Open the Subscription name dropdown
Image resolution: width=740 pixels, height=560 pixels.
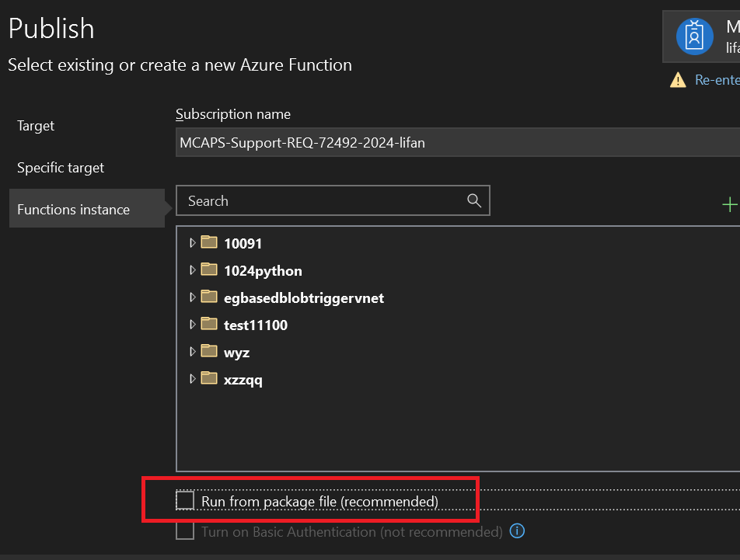tap(457, 143)
